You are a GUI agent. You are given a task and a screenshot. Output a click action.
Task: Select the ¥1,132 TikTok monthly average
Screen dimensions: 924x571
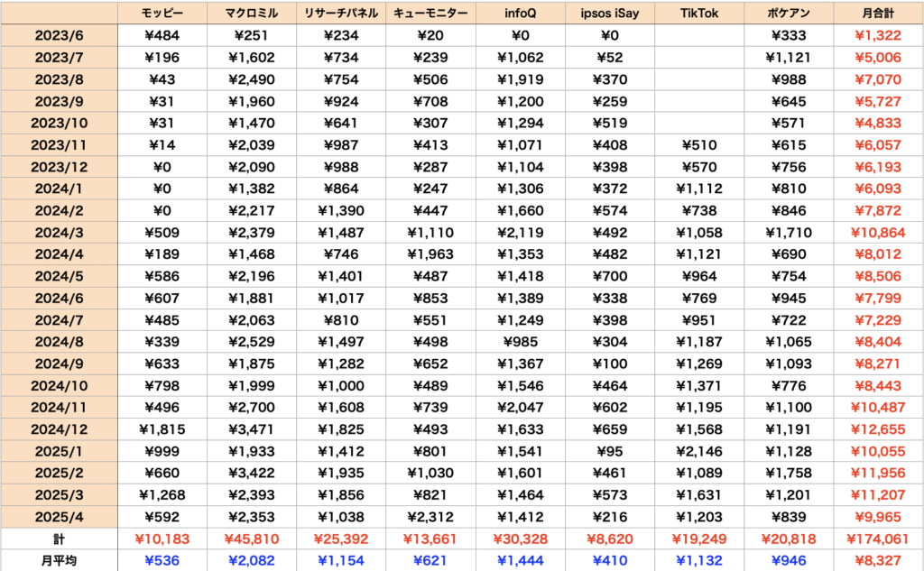click(x=699, y=561)
